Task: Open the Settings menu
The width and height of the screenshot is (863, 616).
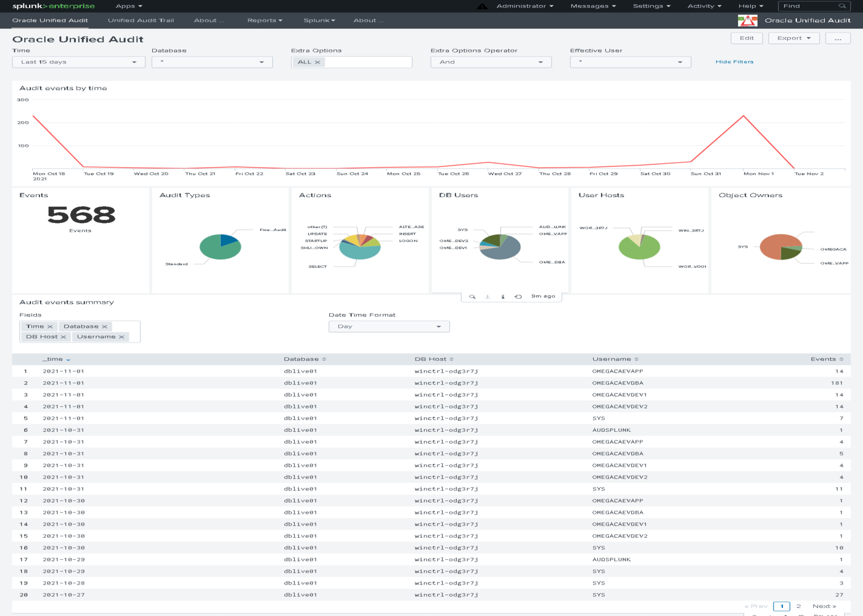Action: (x=652, y=6)
